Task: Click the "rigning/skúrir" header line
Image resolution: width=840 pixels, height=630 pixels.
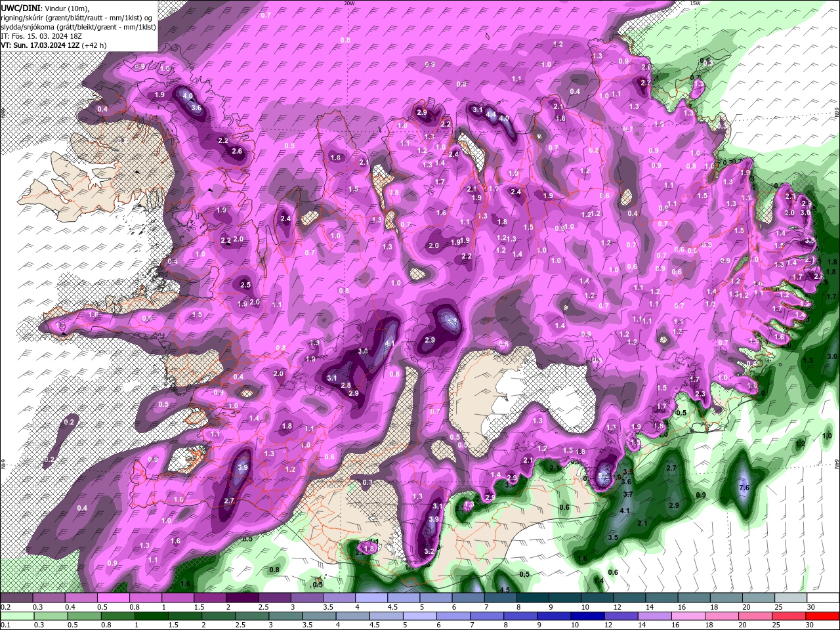Action: click(76, 18)
